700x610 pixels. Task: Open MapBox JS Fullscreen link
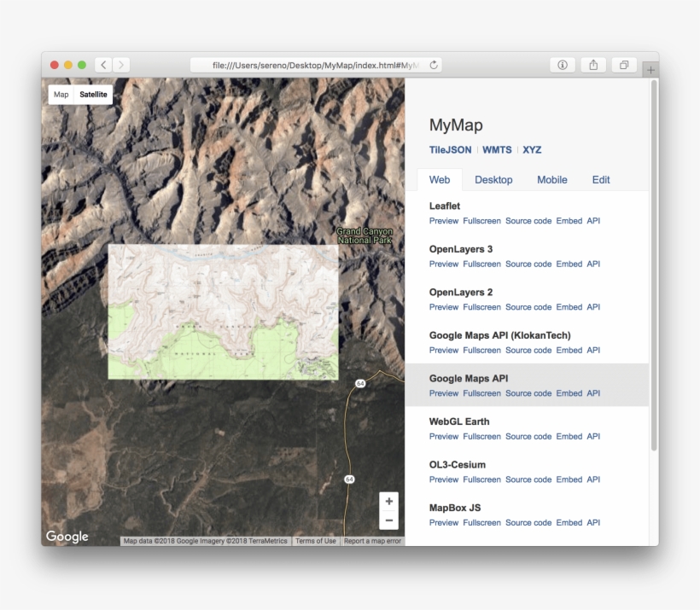[x=481, y=522]
